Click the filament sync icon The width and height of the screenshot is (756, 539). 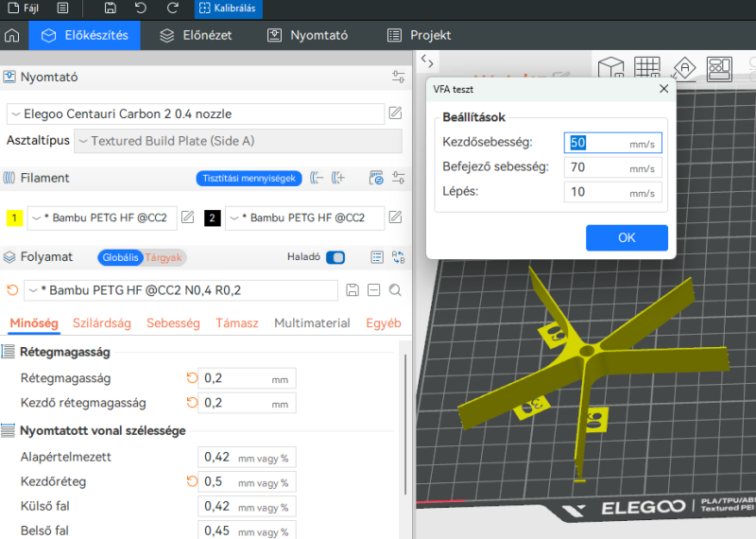(x=376, y=178)
